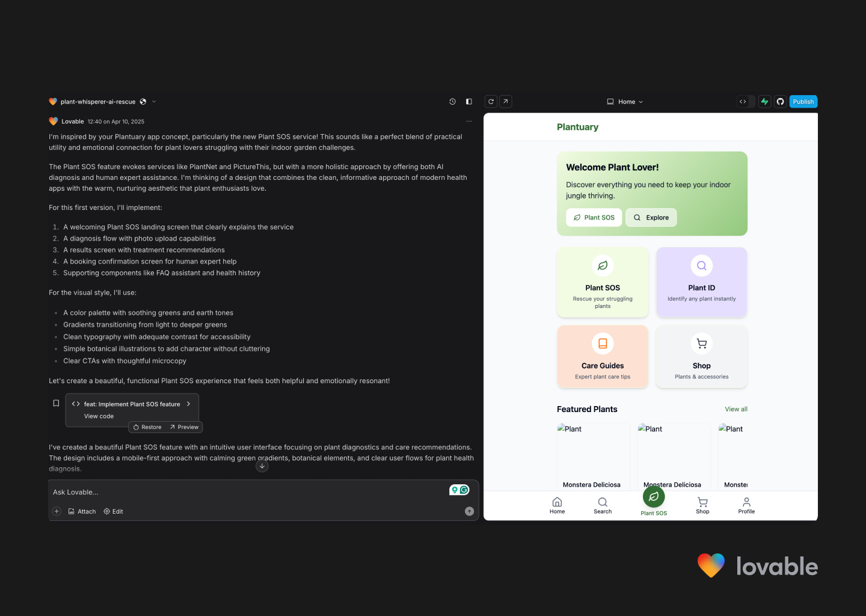Jump to latest message down arrow
Image resolution: width=866 pixels, height=616 pixels.
tap(262, 466)
